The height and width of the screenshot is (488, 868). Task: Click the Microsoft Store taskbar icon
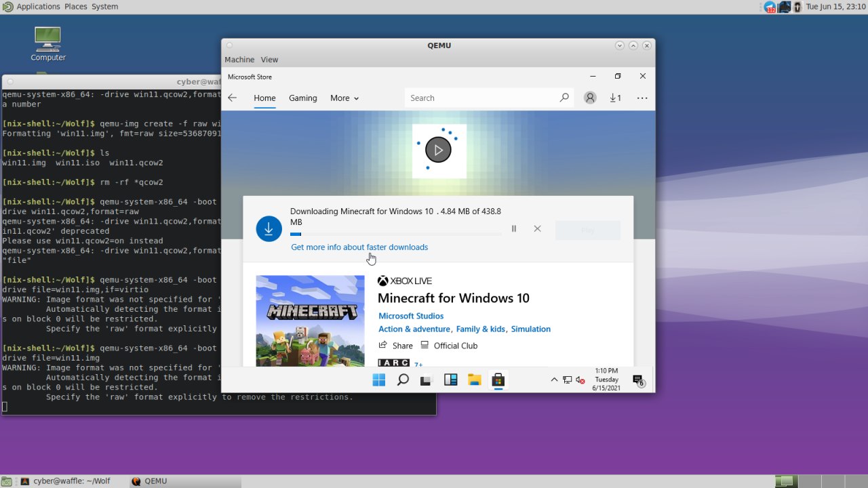[498, 380]
